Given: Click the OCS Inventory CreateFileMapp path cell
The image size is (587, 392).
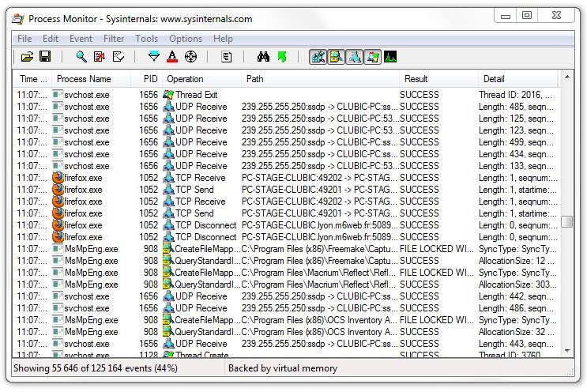Looking at the screenshot, I should 320,320.
